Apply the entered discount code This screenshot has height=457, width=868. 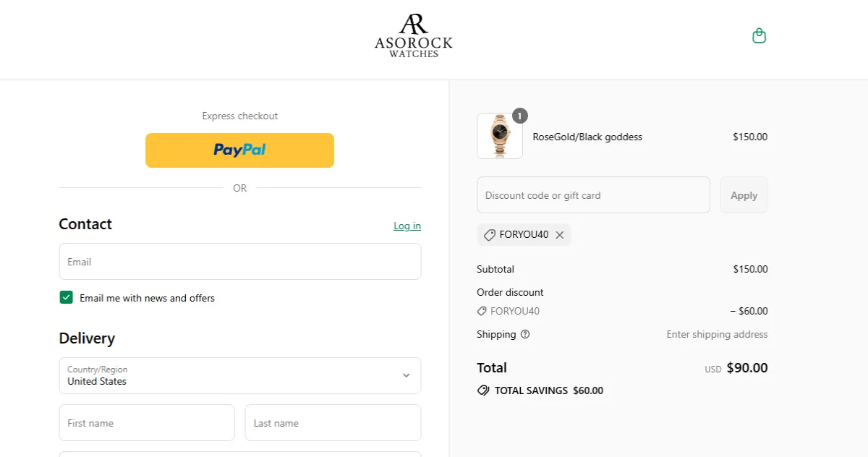[744, 195]
